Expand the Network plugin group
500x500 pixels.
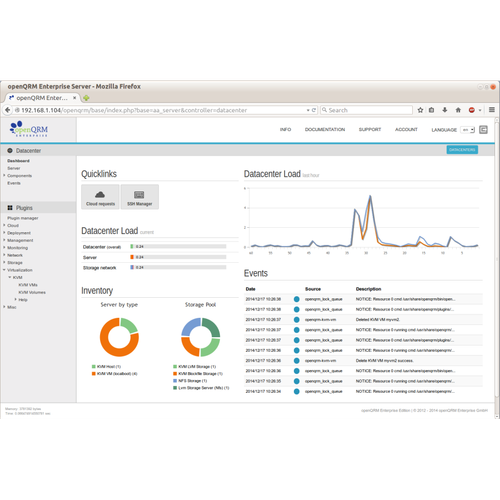pyautogui.click(x=4, y=255)
